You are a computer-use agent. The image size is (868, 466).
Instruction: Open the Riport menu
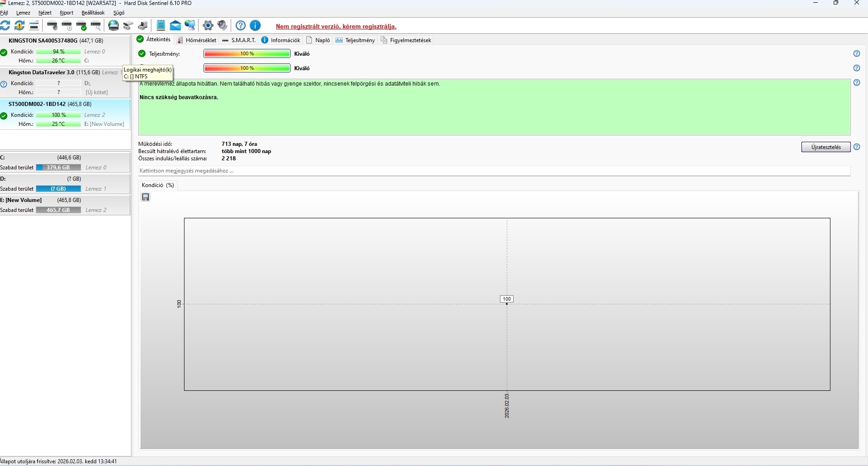(66, 13)
